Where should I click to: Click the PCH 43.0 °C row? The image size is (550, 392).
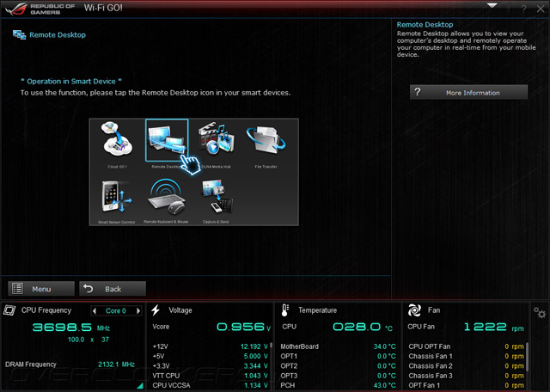(338, 385)
